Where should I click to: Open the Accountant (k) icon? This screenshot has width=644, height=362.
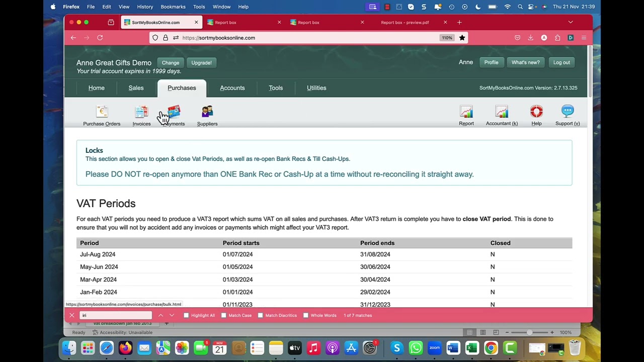point(502,116)
